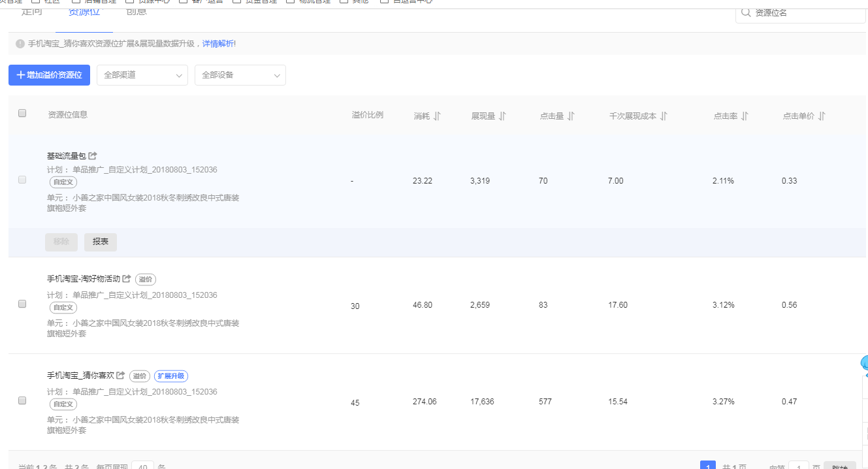
Task: Open external link icon beside 基础流量包
Action: pyautogui.click(x=93, y=156)
